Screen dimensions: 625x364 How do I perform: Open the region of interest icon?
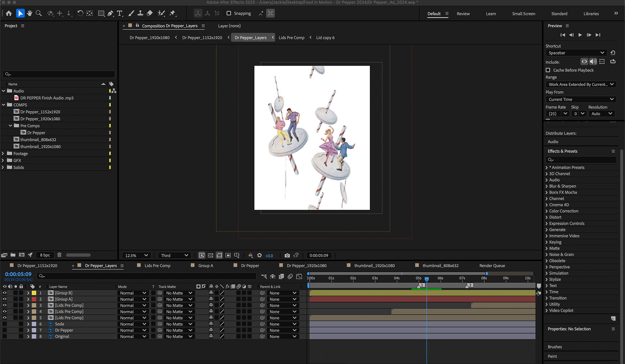click(x=228, y=256)
